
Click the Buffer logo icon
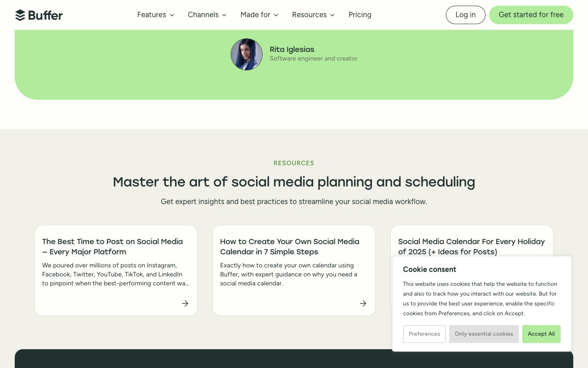click(x=20, y=15)
